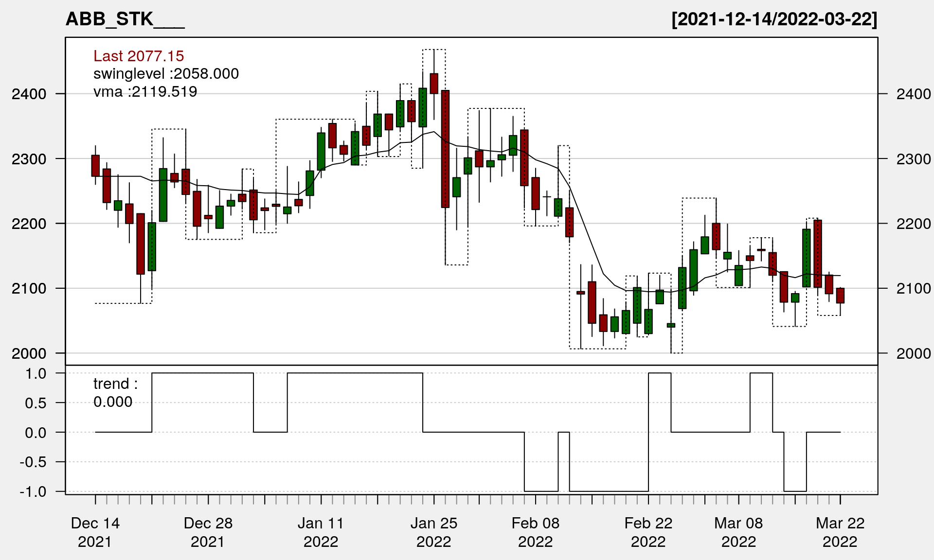Click the Mar 22 2022 date label

pyautogui.click(x=840, y=532)
